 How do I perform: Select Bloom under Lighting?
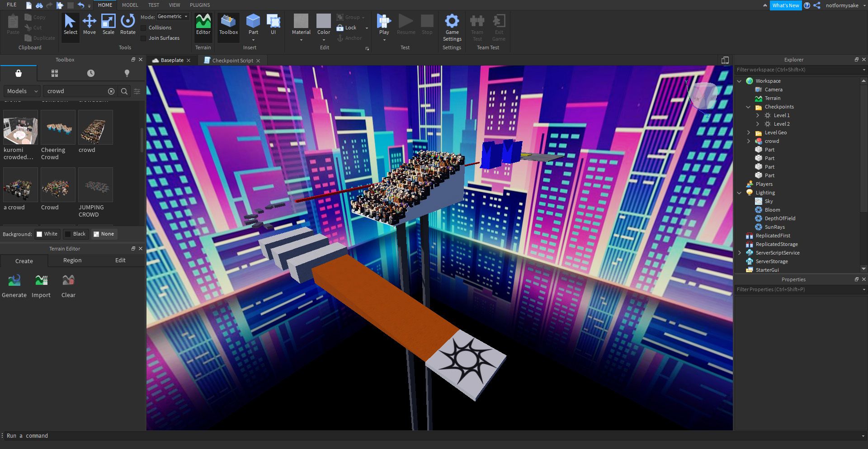coord(772,210)
